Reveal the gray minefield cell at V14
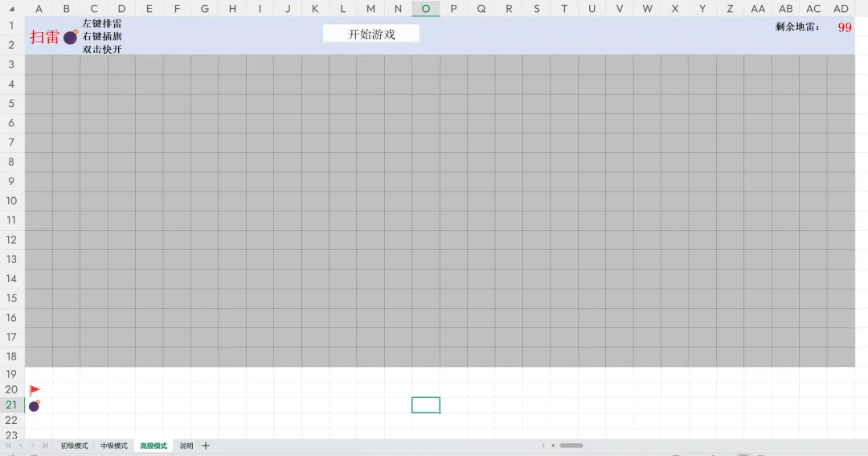The width and height of the screenshot is (868, 456). [620, 279]
